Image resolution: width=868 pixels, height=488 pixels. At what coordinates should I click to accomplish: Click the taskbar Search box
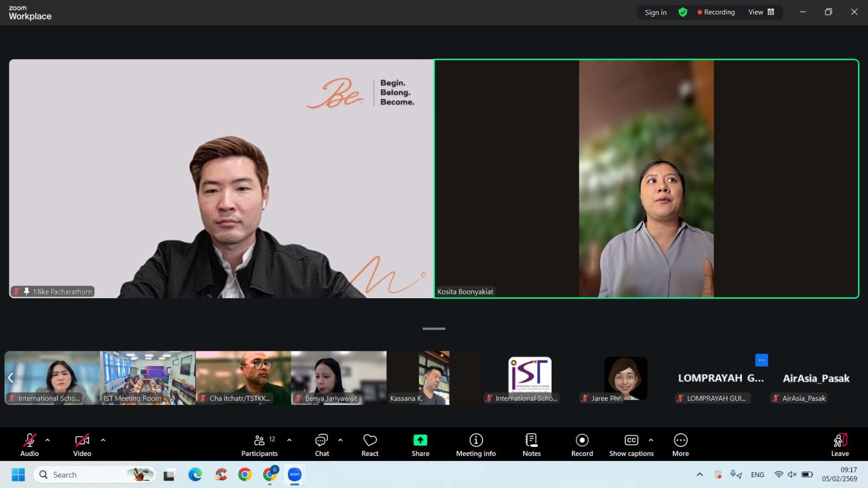(95, 475)
